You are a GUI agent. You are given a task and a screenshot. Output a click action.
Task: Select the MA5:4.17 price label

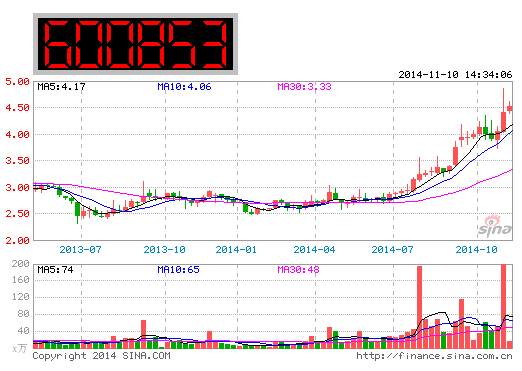pos(61,87)
